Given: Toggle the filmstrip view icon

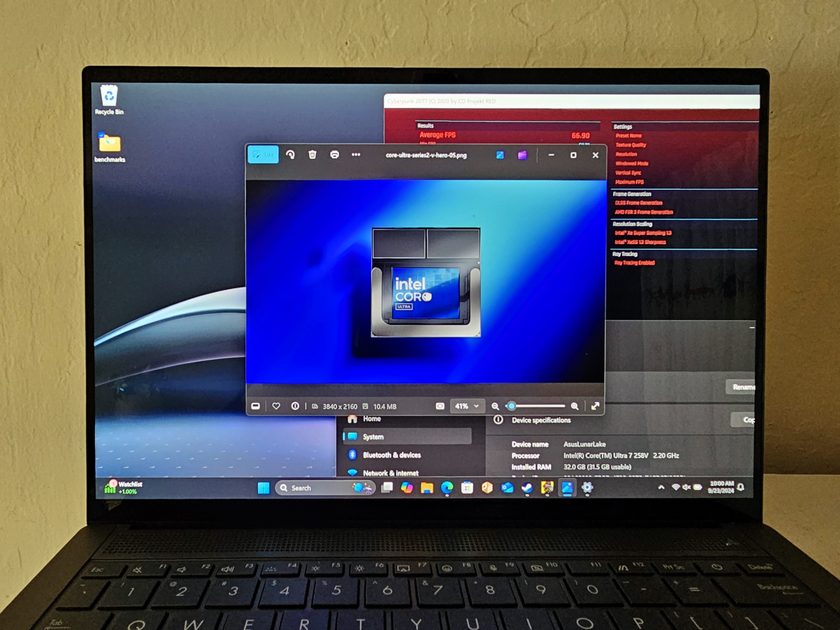Looking at the screenshot, I should [256, 406].
